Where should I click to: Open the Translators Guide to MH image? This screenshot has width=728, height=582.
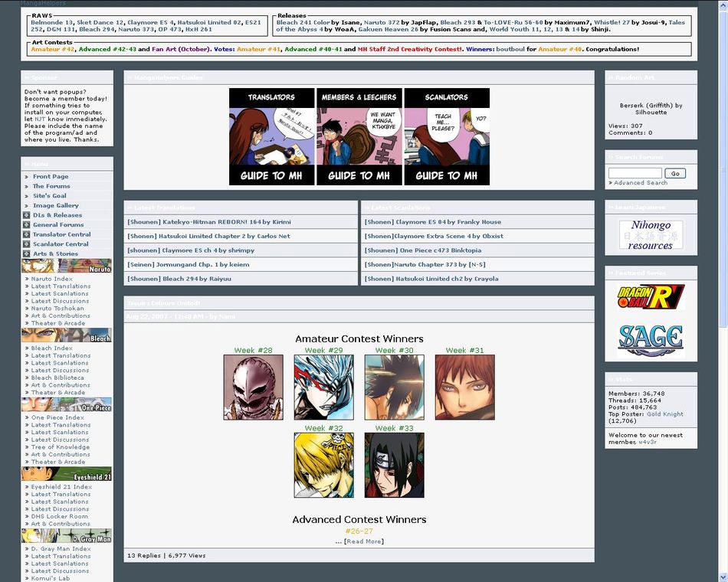(271, 137)
